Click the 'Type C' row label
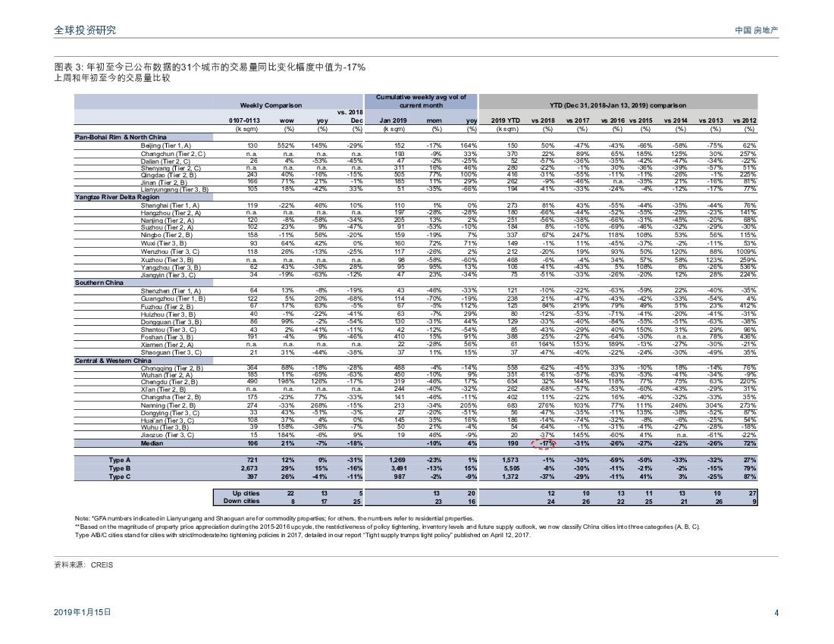 120,477
